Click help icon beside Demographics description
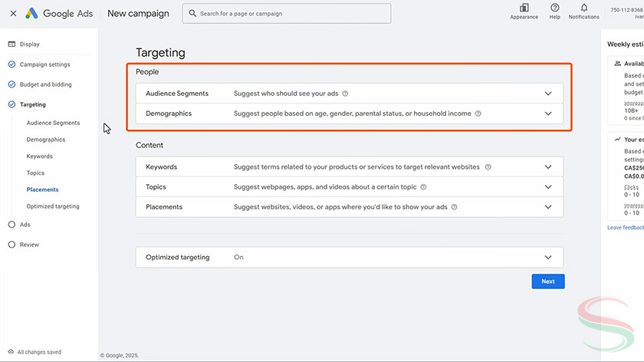This screenshot has height=362, width=644. [478, 114]
